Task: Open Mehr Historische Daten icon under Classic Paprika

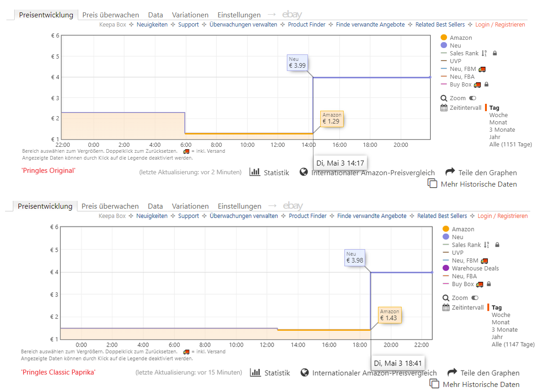Action: pyautogui.click(x=435, y=384)
